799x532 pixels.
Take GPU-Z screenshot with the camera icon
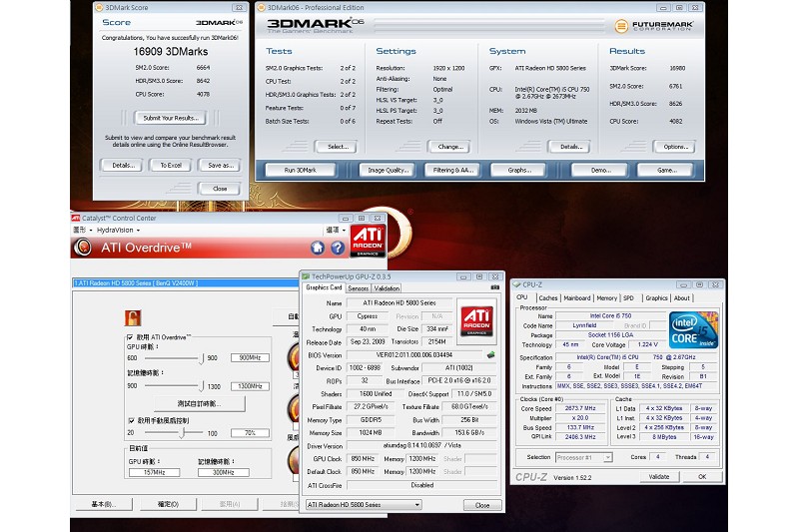tap(494, 288)
